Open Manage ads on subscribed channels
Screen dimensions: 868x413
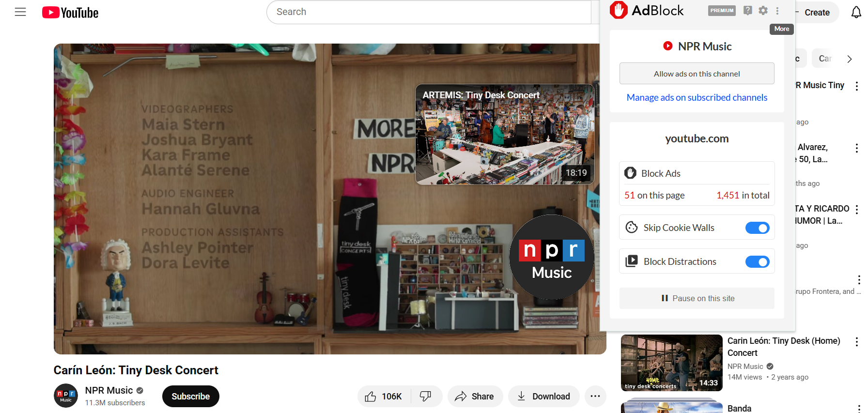[x=697, y=98]
